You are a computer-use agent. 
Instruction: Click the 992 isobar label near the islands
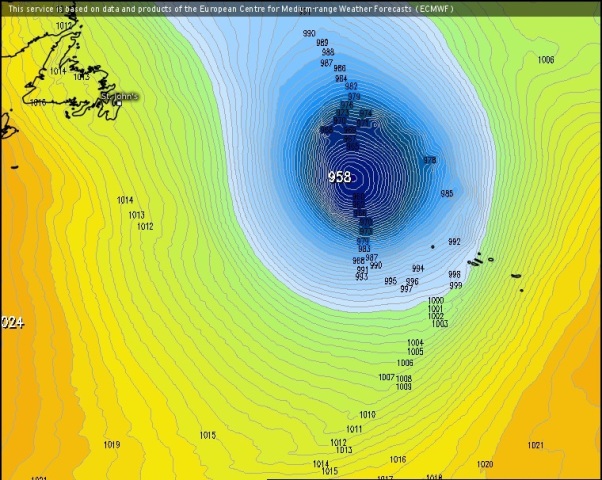point(454,242)
